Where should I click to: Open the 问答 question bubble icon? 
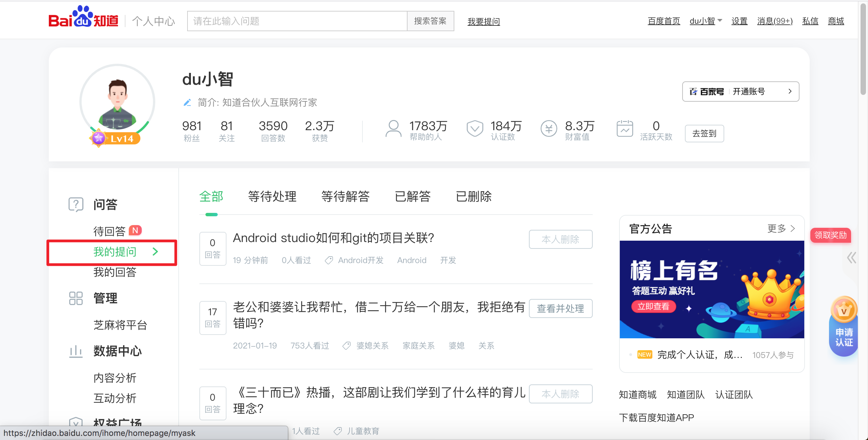pyautogui.click(x=75, y=204)
